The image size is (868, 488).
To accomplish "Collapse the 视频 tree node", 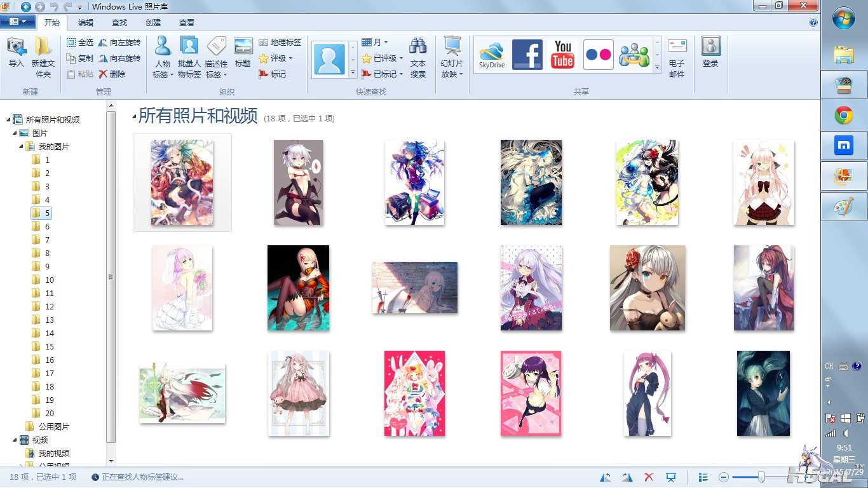I will click(15, 440).
